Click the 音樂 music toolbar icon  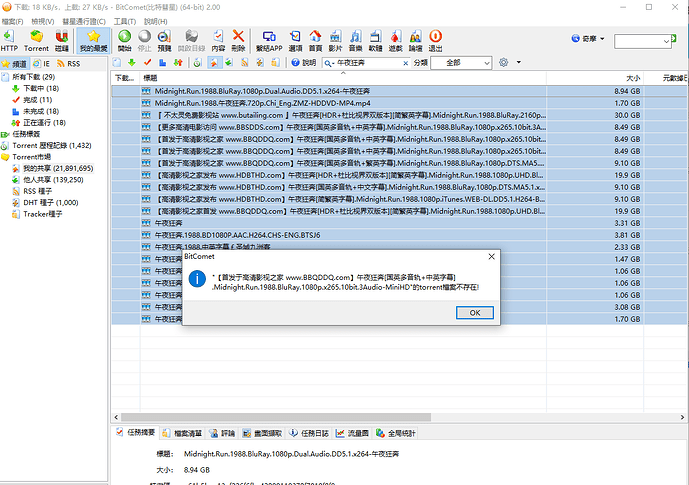pyautogui.click(x=355, y=40)
